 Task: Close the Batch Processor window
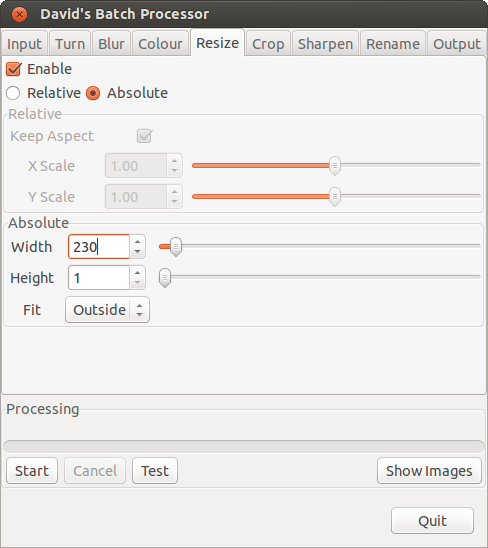pos(19,14)
